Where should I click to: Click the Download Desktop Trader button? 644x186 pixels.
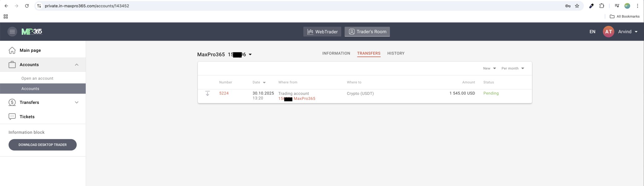click(43, 145)
